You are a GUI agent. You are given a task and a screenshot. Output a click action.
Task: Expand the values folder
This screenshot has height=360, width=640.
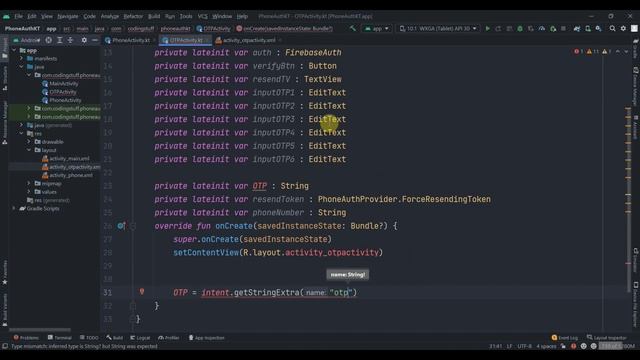tap(29, 191)
